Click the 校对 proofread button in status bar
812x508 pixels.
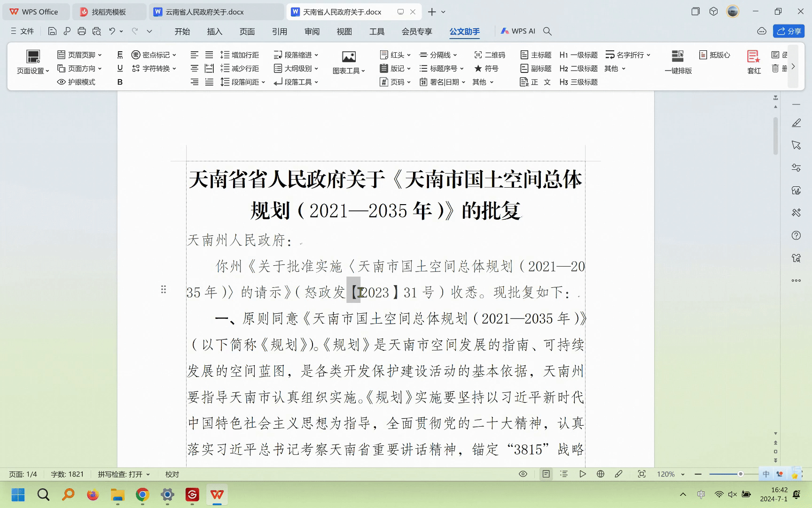[172, 474]
